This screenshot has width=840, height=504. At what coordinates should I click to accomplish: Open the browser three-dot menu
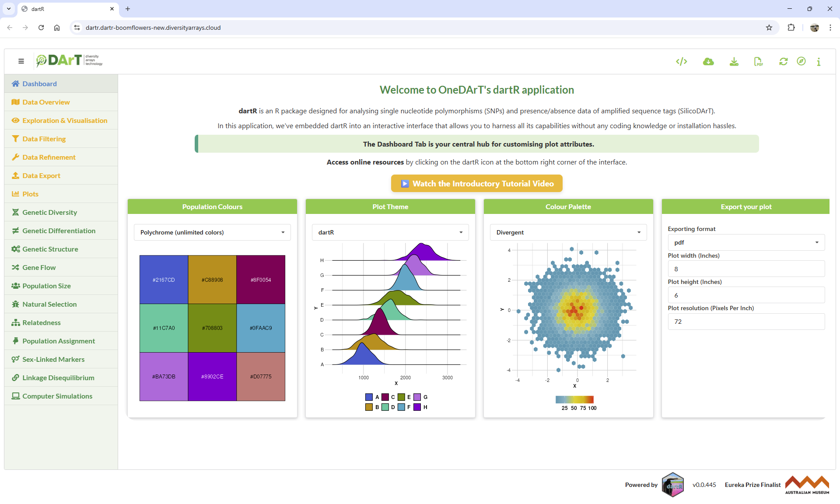[x=830, y=28]
